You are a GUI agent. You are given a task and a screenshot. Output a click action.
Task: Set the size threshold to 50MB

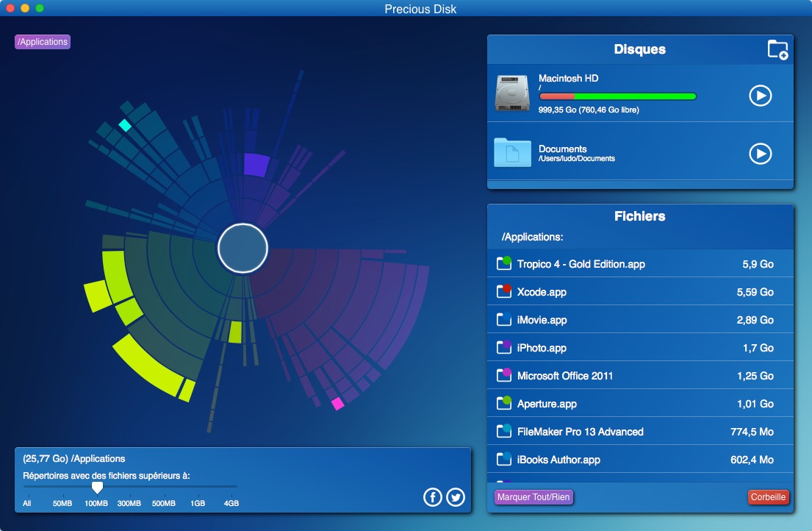(x=62, y=504)
